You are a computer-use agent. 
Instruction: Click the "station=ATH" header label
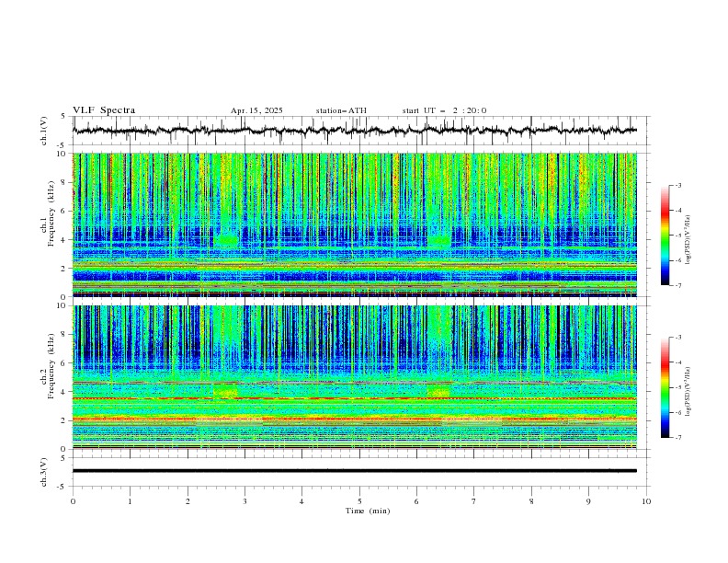pos(341,110)
